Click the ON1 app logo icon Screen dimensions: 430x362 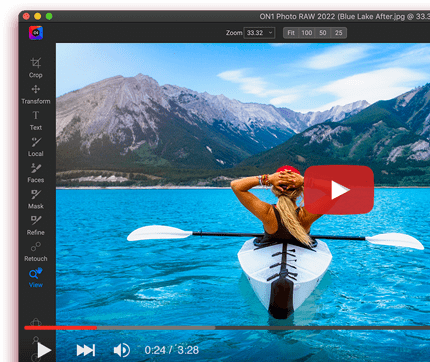(x=36, y=33)
